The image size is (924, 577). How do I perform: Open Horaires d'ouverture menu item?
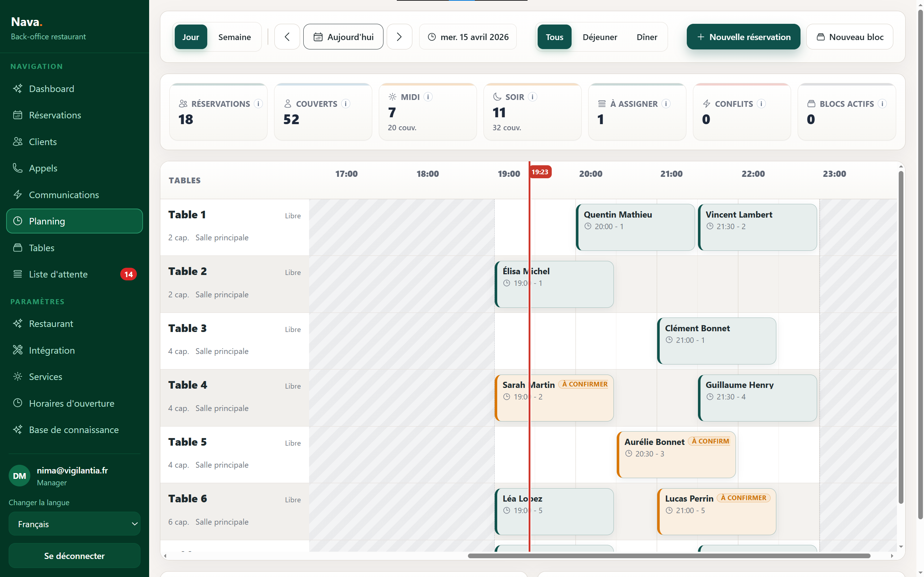pyautogui.click(x=74, y=403)
